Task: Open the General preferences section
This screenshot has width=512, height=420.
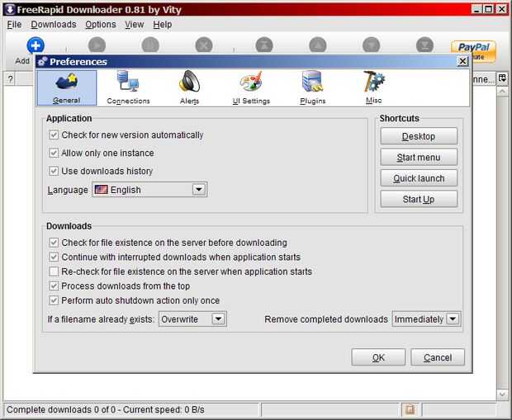Action: (67, 87)
